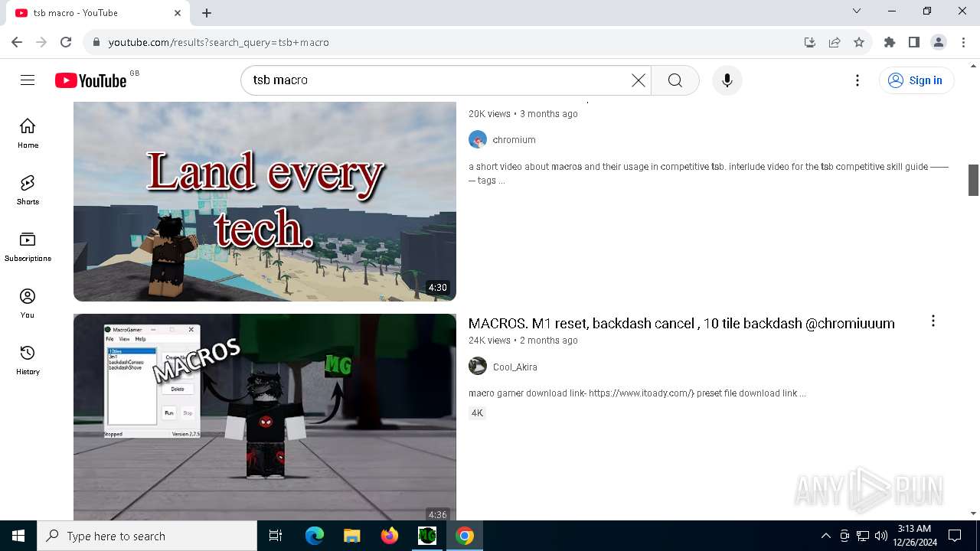
Task: Open File Explorer from the taskbar
Action: click(351, 536)
